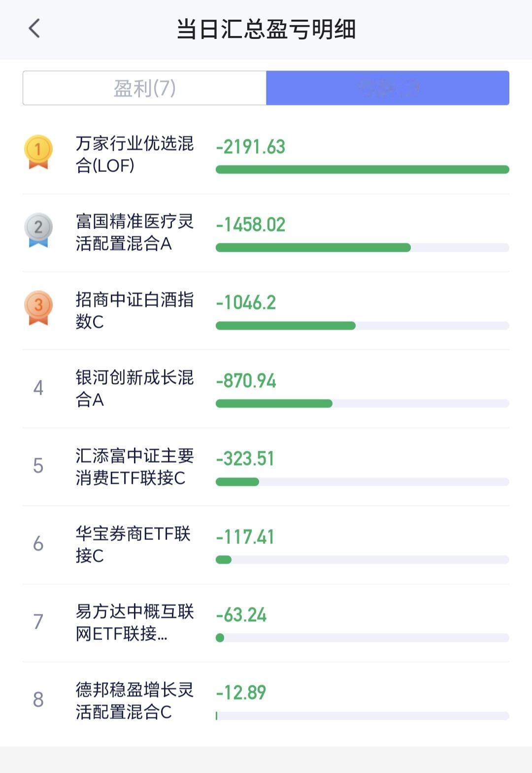
Task: Click the 当日汇总盈亏明细 page title
Action: 266,29
